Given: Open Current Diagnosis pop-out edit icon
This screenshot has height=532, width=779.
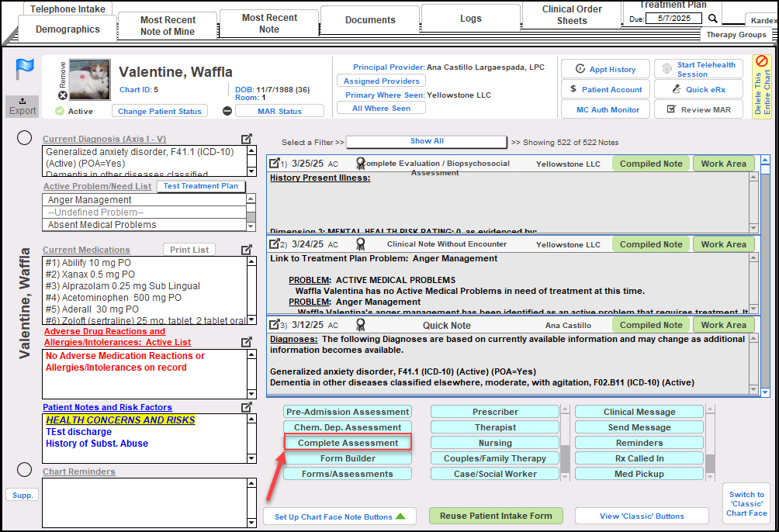Looking at the screenshot, I should [x=247, y=139].
